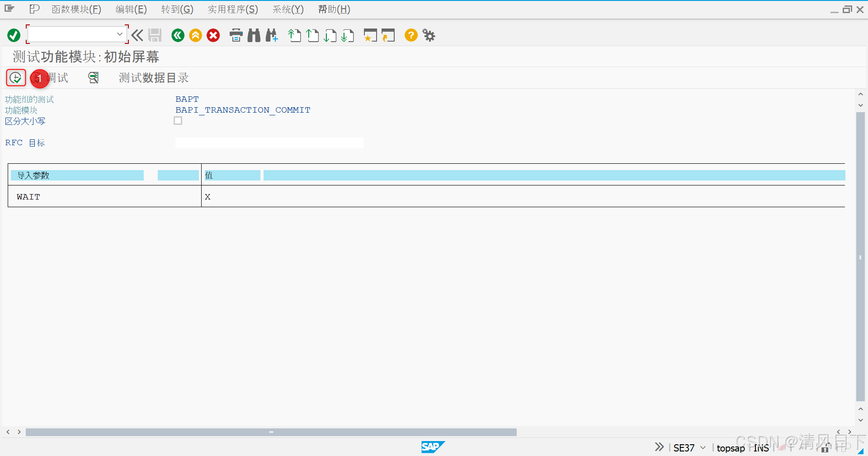Image resolution: width=868 pixels, height=456 pixels.
Task: Click the Save icon in the toolbar
Action: click(155, 35)
